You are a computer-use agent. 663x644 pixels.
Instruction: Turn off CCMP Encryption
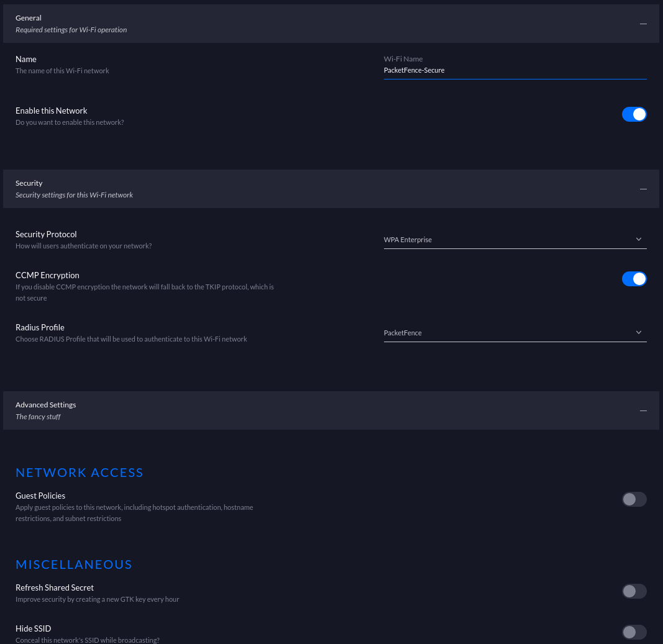[x=634, y=279]
